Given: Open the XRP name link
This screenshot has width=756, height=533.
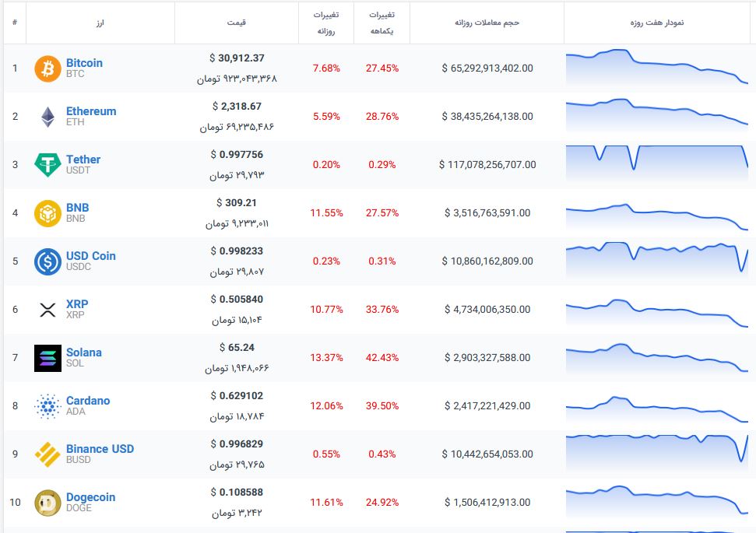Looking at the screenshot, I should 77,304.
